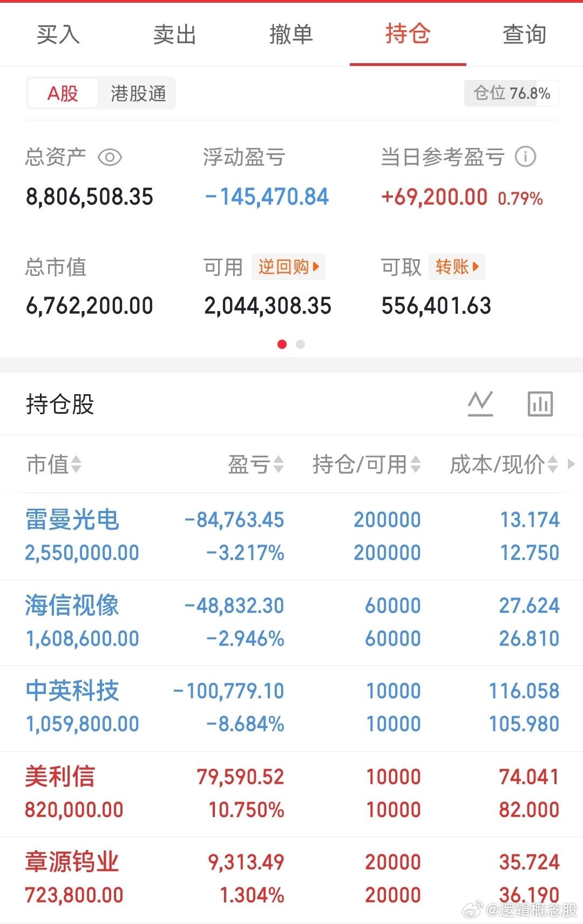Image resolution: width=583 pixels, height=924 pixels.
Task: Show holdings line chart view icon
Action: click(480, 404)
